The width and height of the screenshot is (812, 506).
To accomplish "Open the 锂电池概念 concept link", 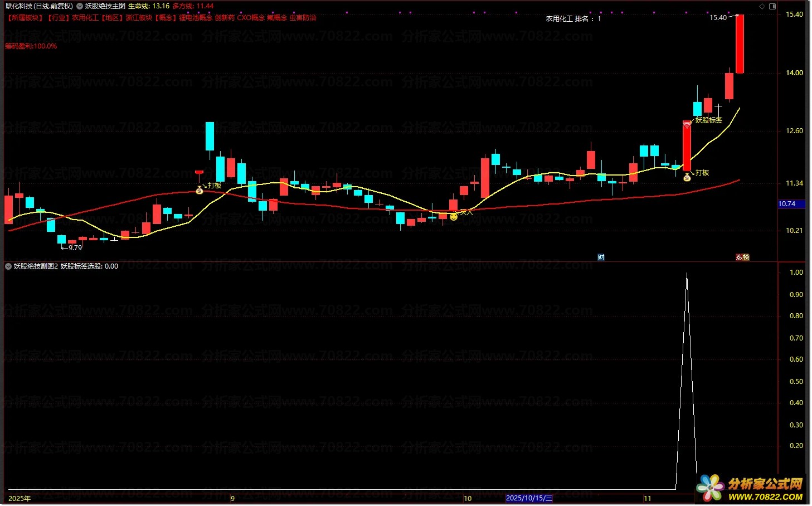I will click(x=195, y=18).
